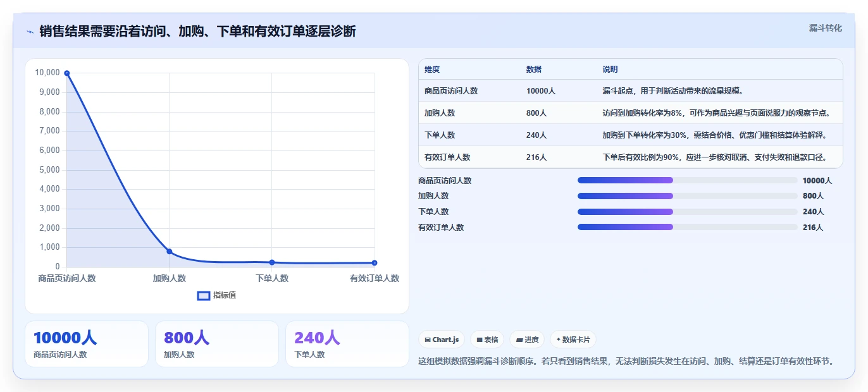Click the 数据卡片 chip

(x=573, y=340)
